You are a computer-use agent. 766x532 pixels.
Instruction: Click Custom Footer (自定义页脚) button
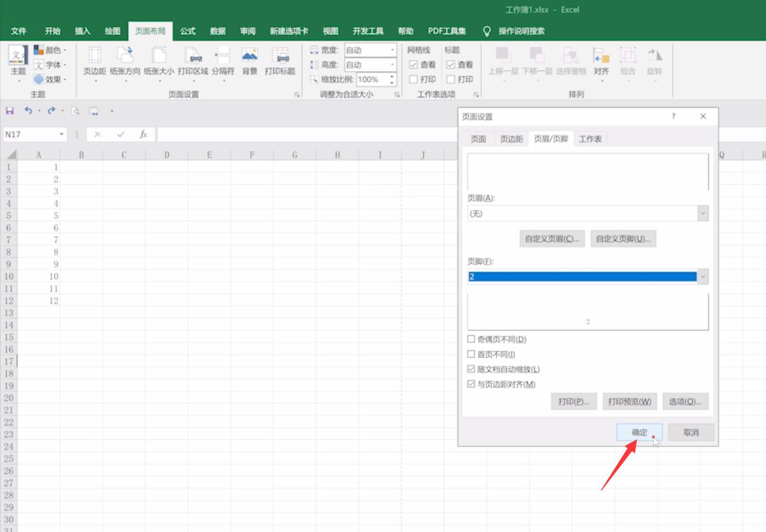coord(623,239)
